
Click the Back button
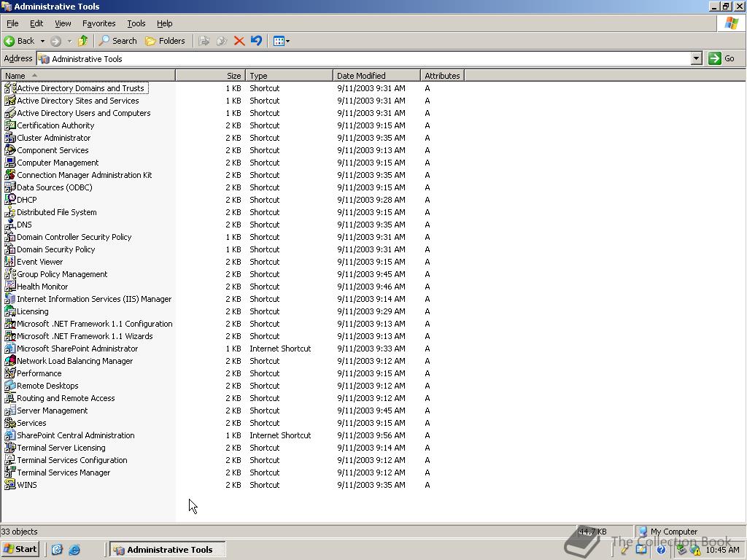(20, 41)
